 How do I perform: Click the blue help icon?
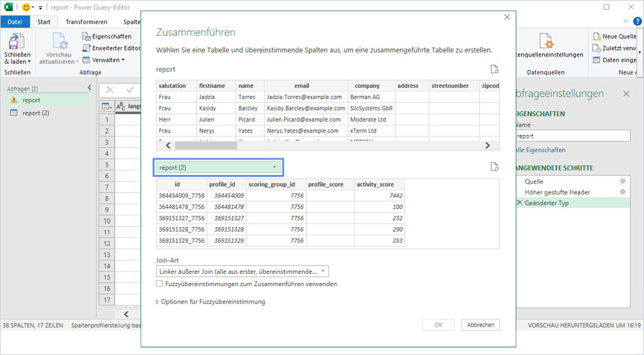pos(638,22)
